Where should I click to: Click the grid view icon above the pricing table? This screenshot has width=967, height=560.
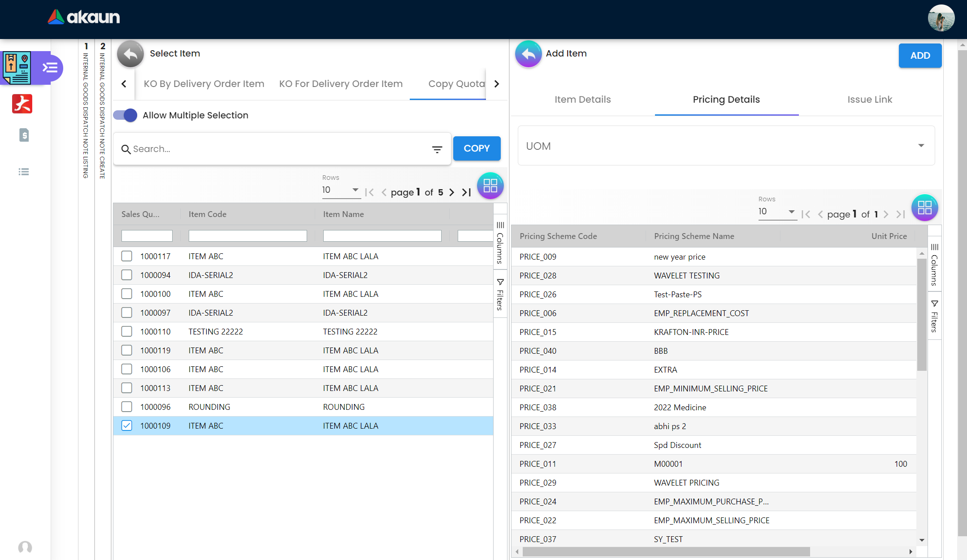tap(924, 208)
